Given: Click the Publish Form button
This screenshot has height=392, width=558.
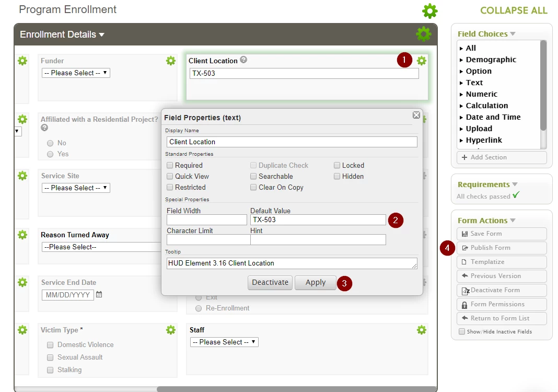Looking at the screenshot, I should (502, 248).
